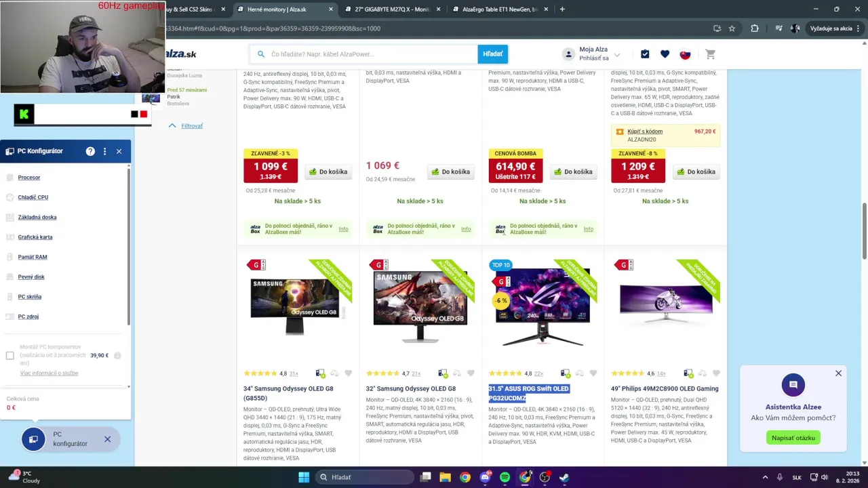The image size is (868, 488).
Task: Open a new browser tab with plus
Action: point(562,9)
